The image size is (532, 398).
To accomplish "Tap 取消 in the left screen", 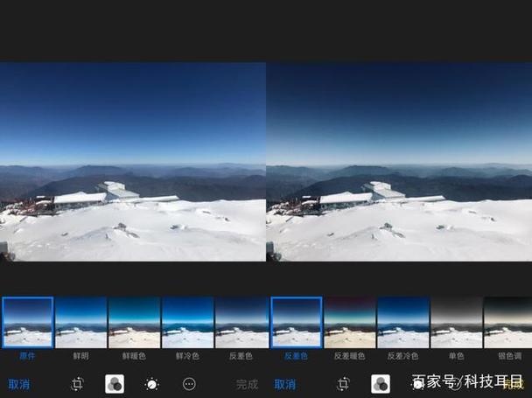I will (19, 384).
